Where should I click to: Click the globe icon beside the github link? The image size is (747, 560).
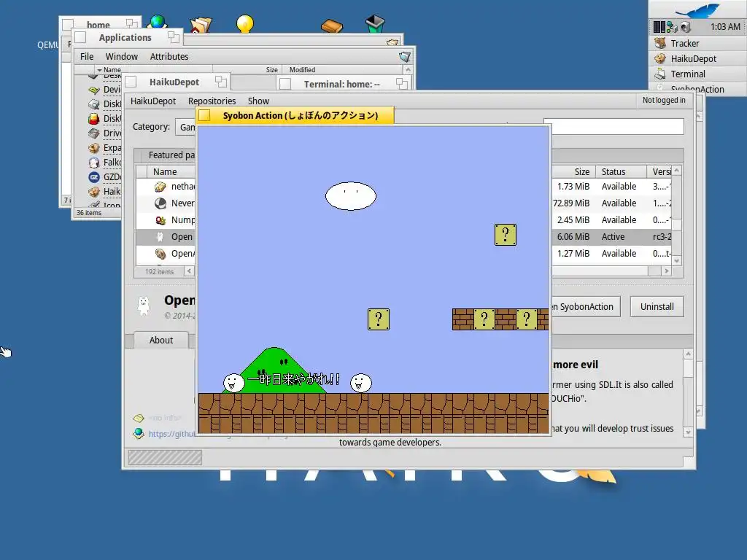click(139, 433)
